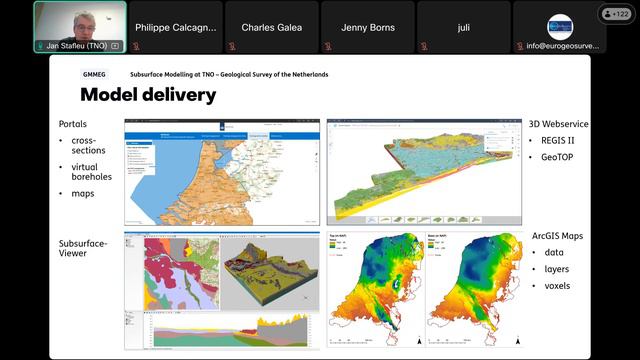Click the 'cross-sections' bullet text
Viewport: 640px width, 360px height.
coord(89,145)
